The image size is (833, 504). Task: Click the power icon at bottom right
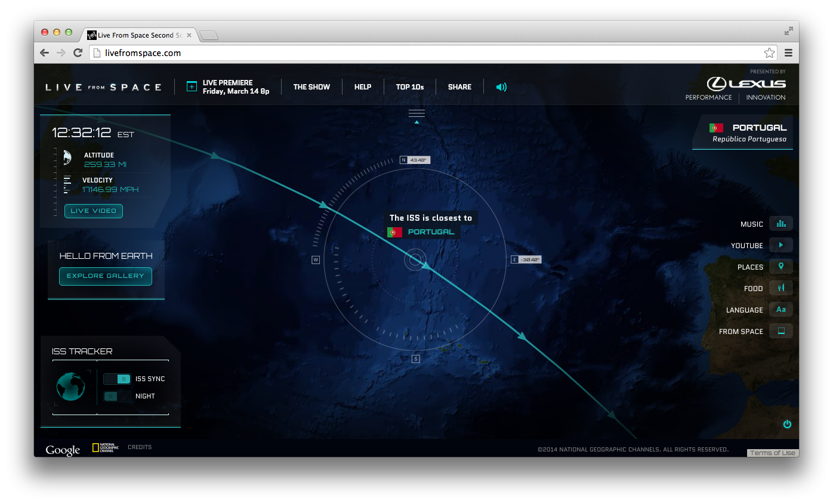(x=787, y=424)
